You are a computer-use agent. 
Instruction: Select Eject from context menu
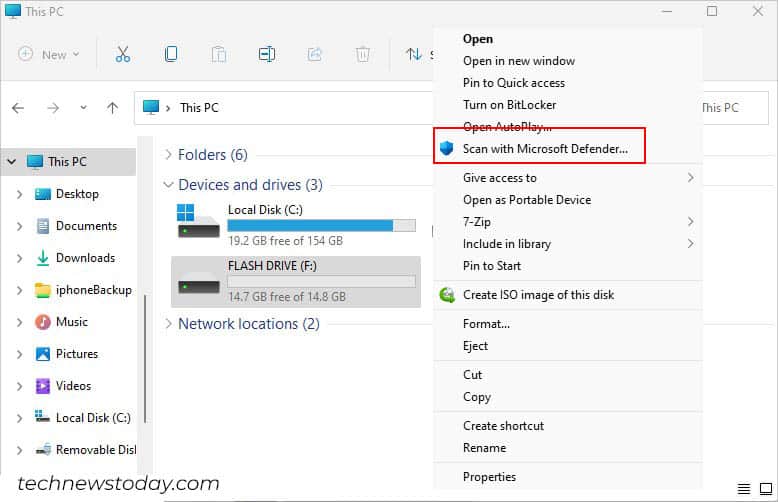point(568,346)
